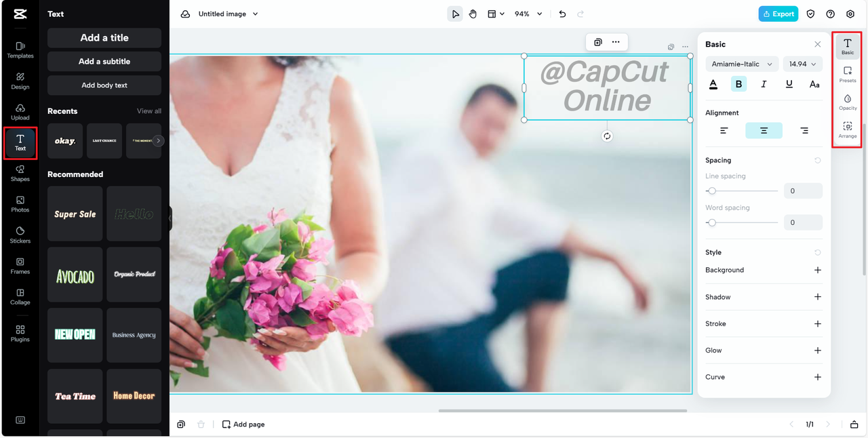Align text to the center

764,130
